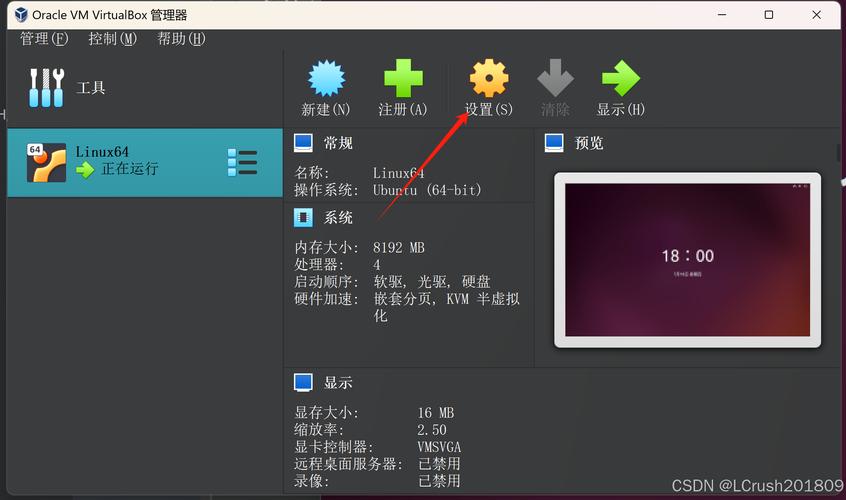Click the acceleration value 嵌套分页, KVM 半虚拟化
Screen dimensions: 846x500
[x=446, y=307]
